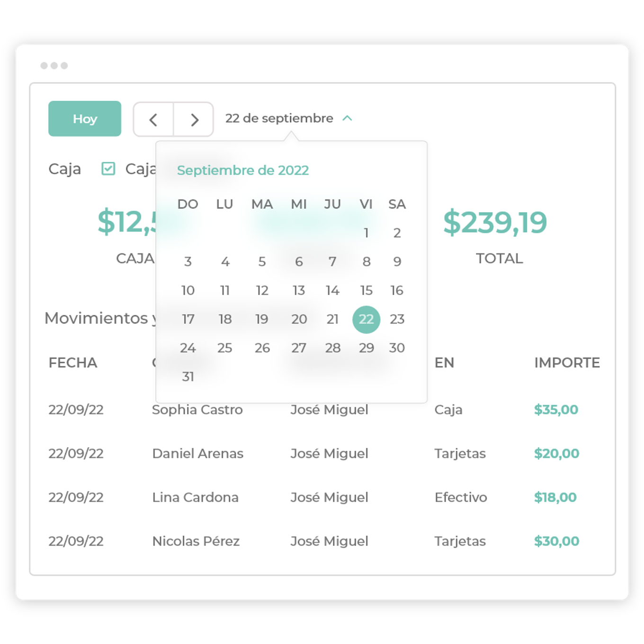Select day 22 in the calendar
Image resolution: width=644 pixels, height=644 pixels.
pos(366,320)
